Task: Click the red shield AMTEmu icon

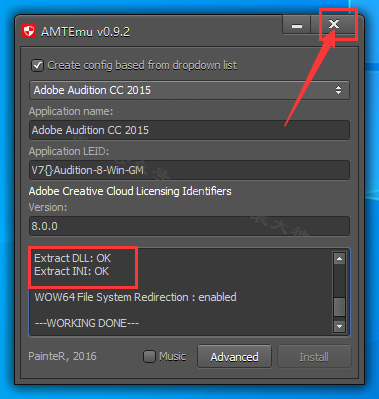Action: (29, 32)
